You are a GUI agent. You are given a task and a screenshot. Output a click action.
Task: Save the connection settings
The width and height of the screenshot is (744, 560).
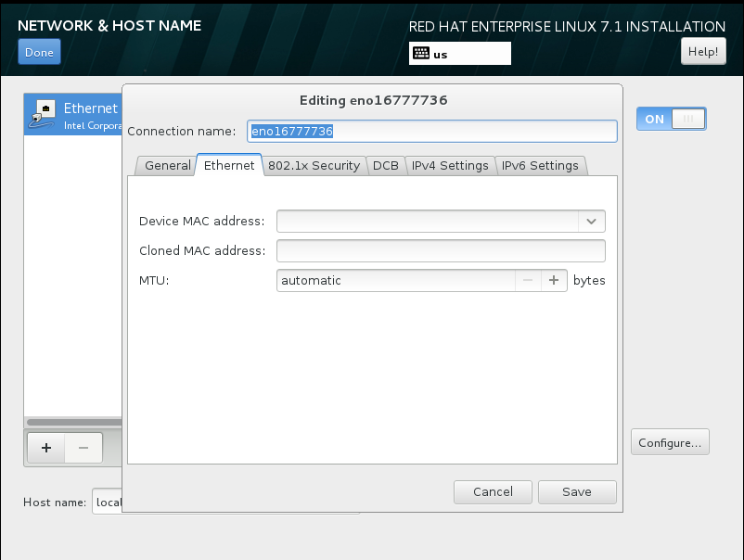pos(577,492)
